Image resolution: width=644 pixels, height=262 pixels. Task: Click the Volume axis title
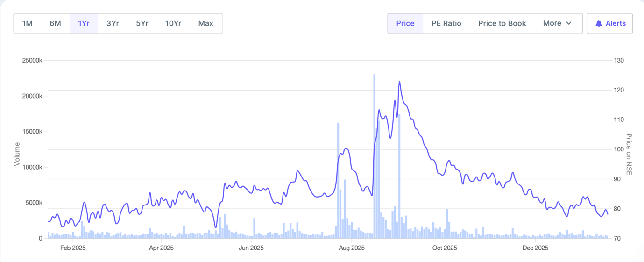click(17, 154)
